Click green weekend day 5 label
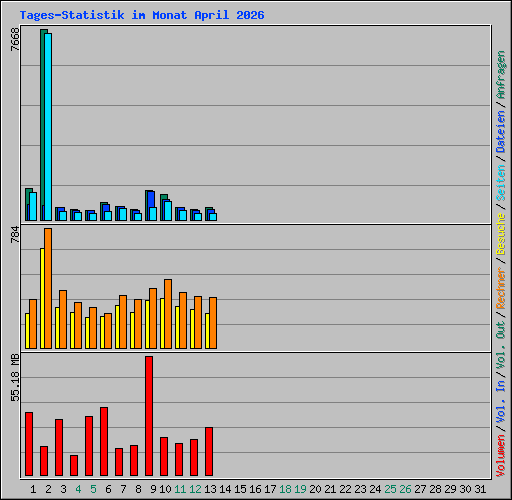512x500 pixels. click(x=93, y=489)
